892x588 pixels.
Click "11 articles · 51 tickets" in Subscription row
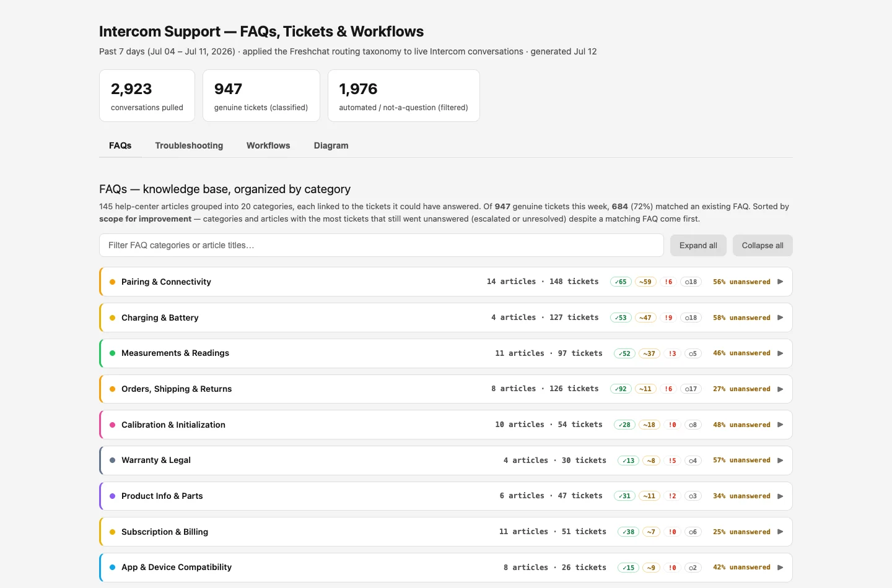[x=553, y=532]
